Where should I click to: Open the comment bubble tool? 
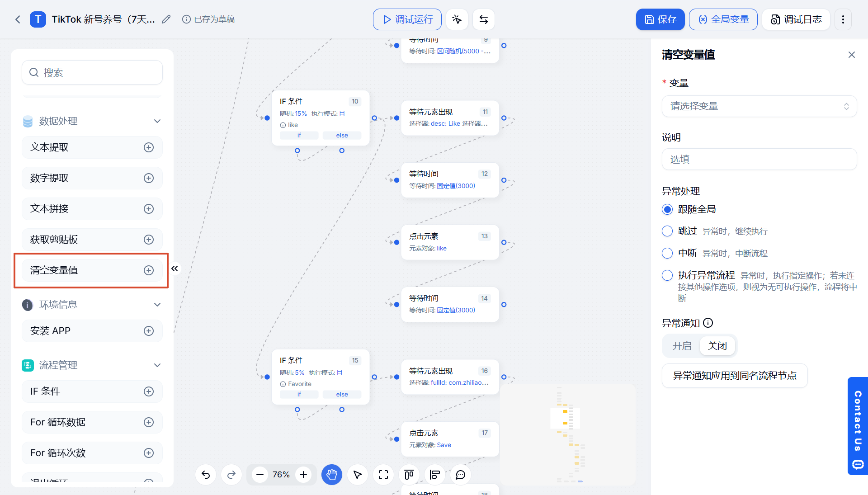coord(461,475)
